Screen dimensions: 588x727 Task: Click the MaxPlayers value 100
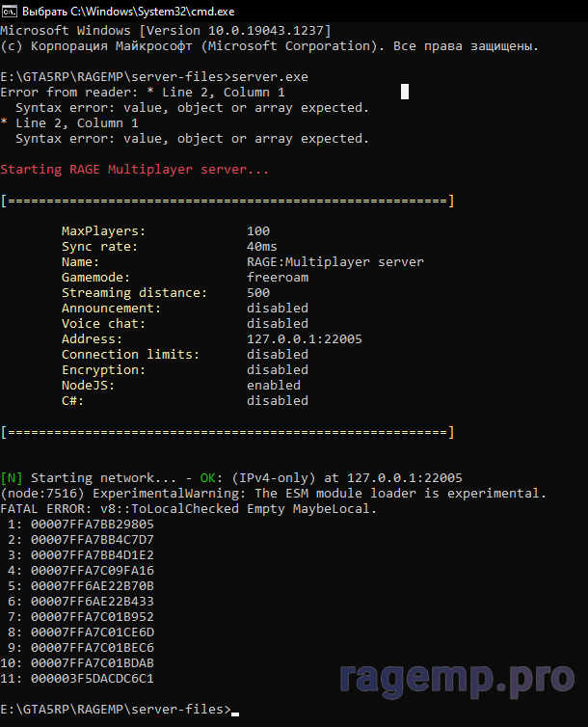(x=258, y=231)
